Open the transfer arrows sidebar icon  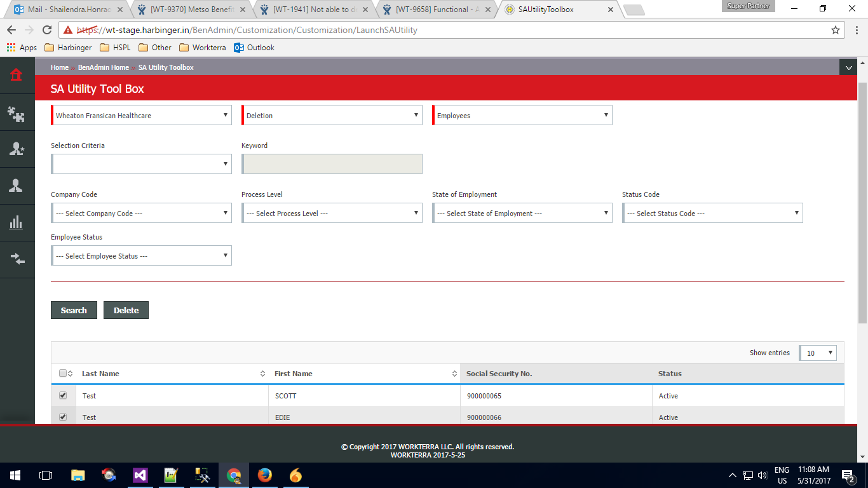17,259
